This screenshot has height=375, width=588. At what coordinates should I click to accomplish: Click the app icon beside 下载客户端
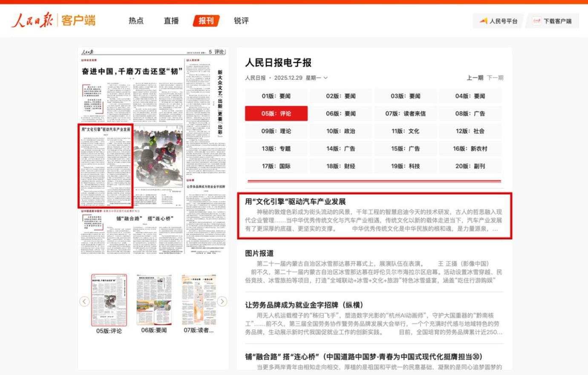536,20
